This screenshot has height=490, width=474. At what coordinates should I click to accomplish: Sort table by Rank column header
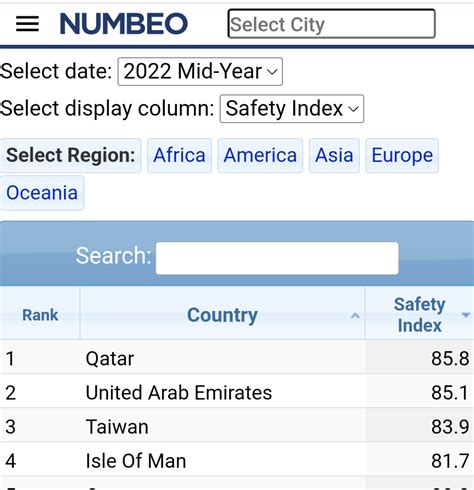tap(40, 314)
